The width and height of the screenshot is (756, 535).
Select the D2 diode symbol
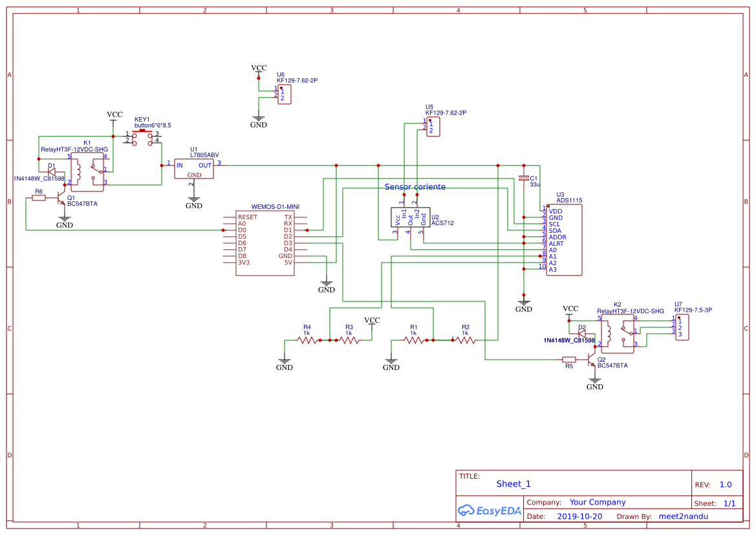click(x=582, y=333)
